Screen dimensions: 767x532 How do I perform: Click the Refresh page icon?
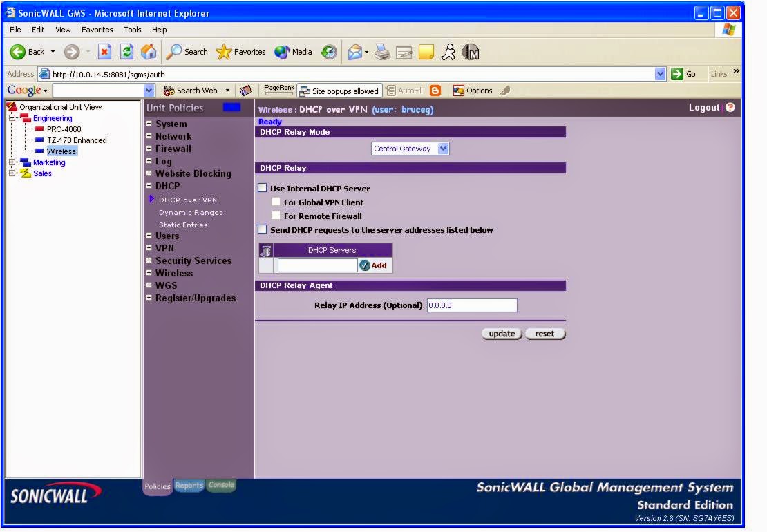point(126,51)
